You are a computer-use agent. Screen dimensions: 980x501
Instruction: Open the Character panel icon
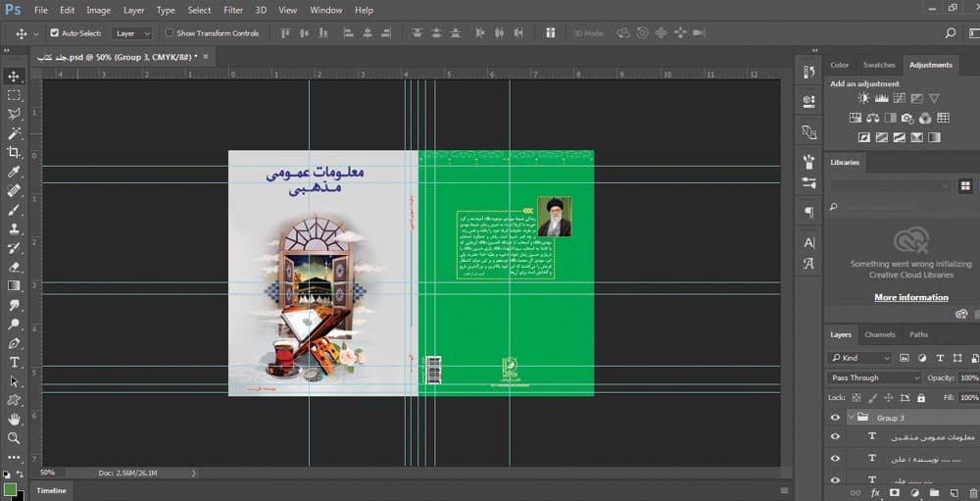pyautogui.click(x=808, y=243)
